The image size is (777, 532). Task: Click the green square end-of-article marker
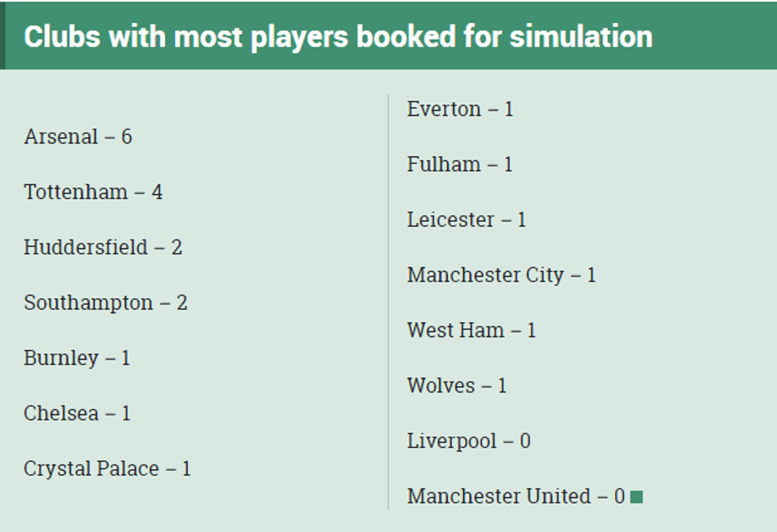636,497
